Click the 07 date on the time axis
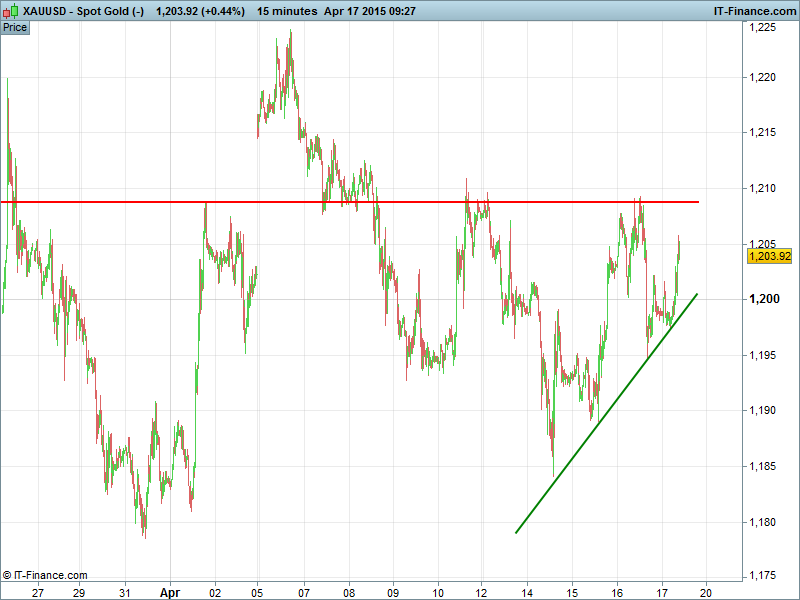The height and width of the screenshot is (600, 800). (303, 591)
